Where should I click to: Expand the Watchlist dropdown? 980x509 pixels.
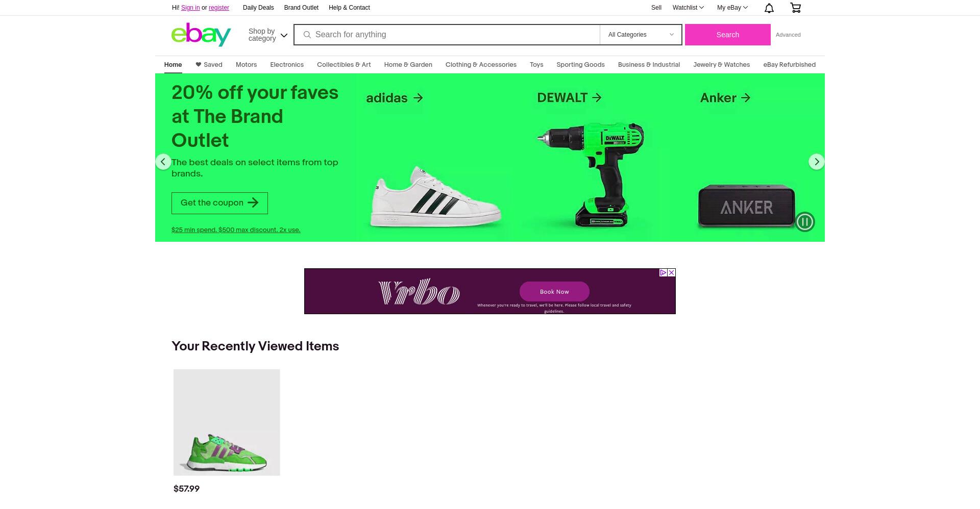(x=688, y=8)
